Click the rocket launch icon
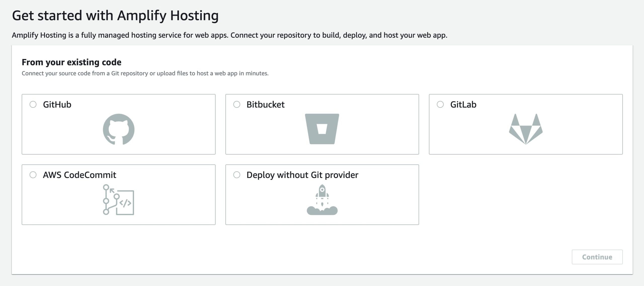Viewport: 644px width, 286px height. [x=322, y=200]
